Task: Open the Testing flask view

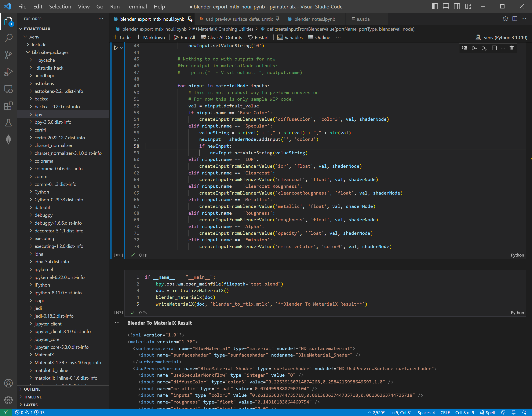Action: [8, 122]
